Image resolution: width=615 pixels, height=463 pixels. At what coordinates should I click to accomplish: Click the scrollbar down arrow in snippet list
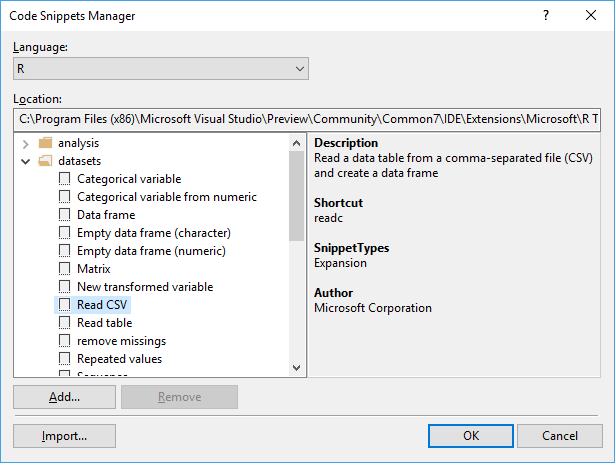(296, 368)
